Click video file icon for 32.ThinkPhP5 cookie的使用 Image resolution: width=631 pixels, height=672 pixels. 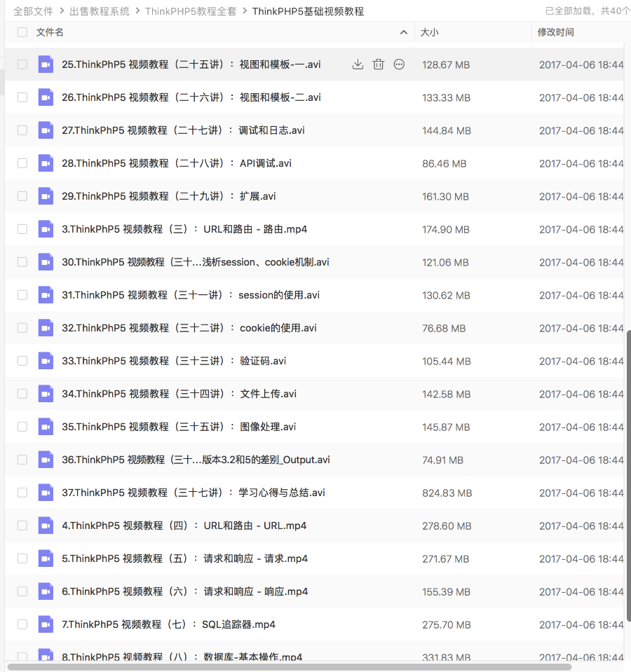click(x=46, y=328)
